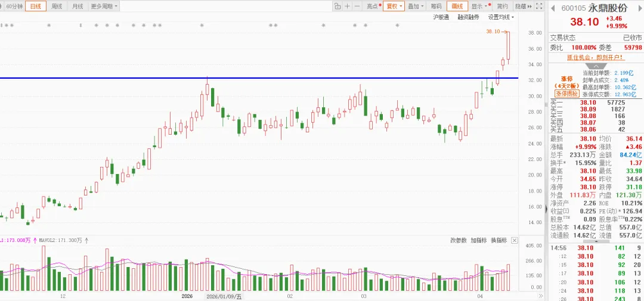Enter fullscreen with the expand icon
This screenshot has height=301, width=644.
point(540,6)
